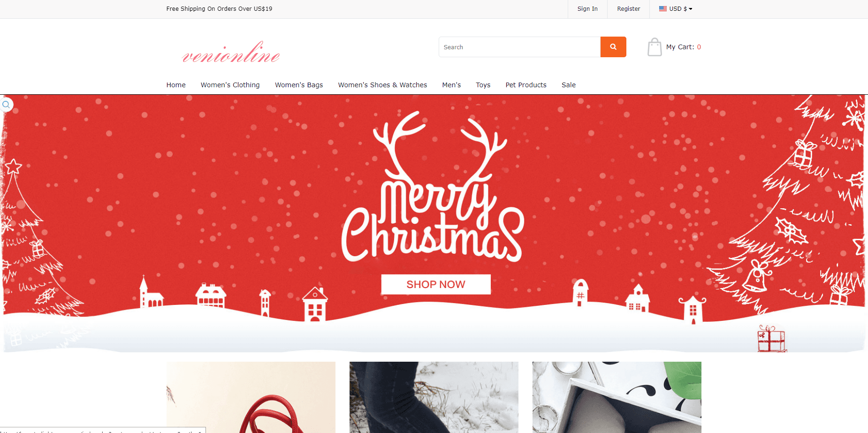The width and height of the screenshot is (868, 433).
Task: View the Sale section
Action: click(x=569, y=85)
